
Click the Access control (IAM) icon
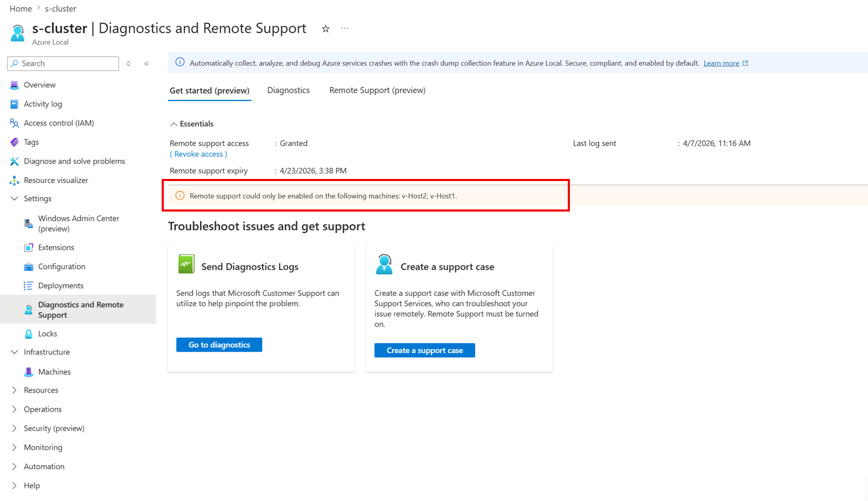pos(14,123)
